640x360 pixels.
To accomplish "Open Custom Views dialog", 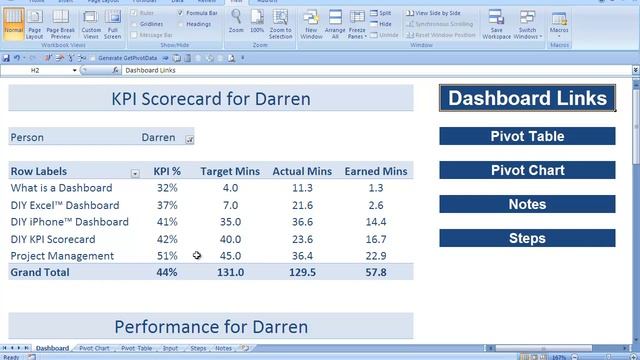I will (91, 24).
